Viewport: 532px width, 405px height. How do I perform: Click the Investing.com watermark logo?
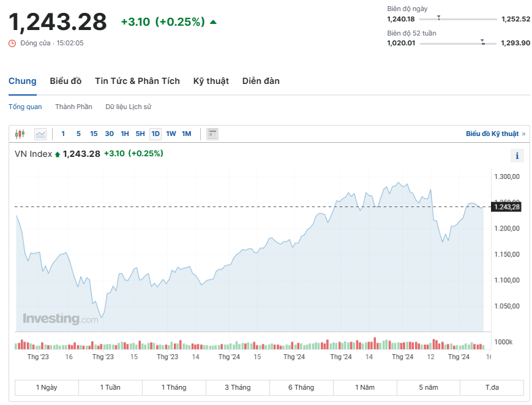pos(60,319)
